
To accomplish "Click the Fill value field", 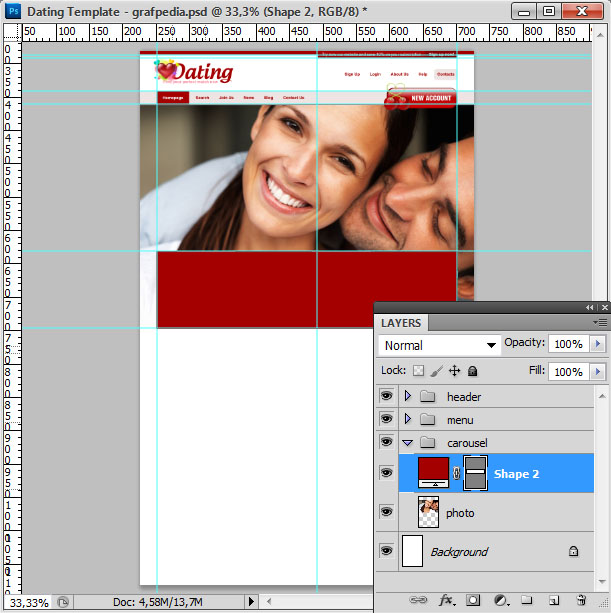I will coord(568,371).
